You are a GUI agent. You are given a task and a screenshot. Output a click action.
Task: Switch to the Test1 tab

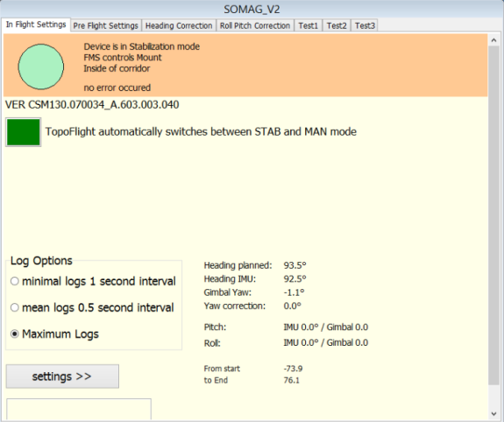[308, 25]
